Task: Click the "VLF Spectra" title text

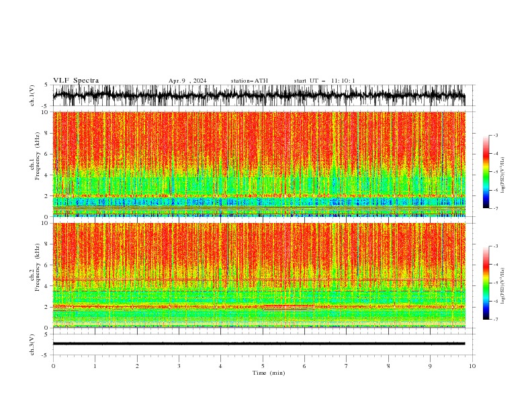Action: 76,81
